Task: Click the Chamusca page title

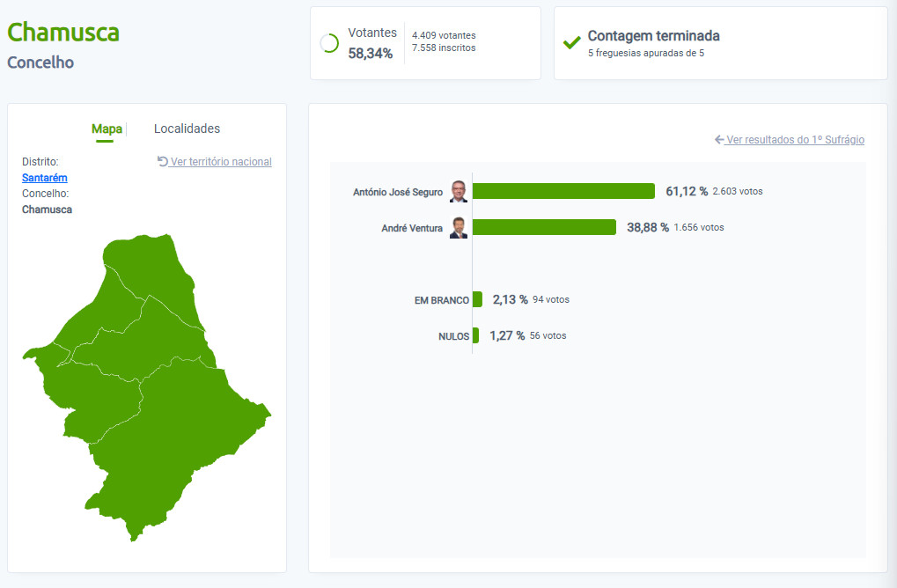Action: coord(63,32)
